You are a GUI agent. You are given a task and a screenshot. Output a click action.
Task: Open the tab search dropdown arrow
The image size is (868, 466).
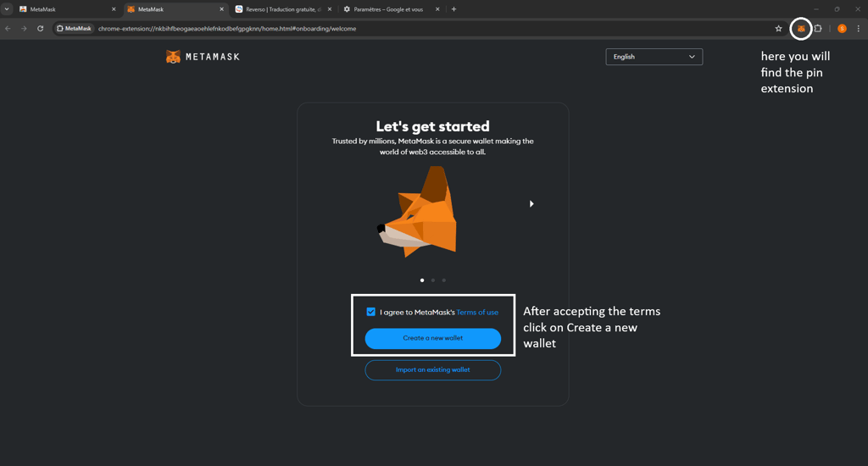(7, 8)
